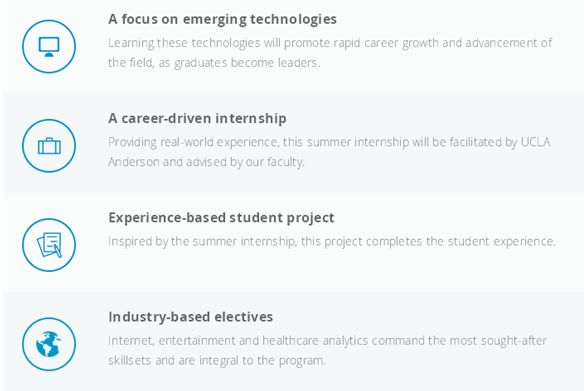Select the Experience-based student project heading
Viewport: 584px width, 391px height.
coord(221,218)
